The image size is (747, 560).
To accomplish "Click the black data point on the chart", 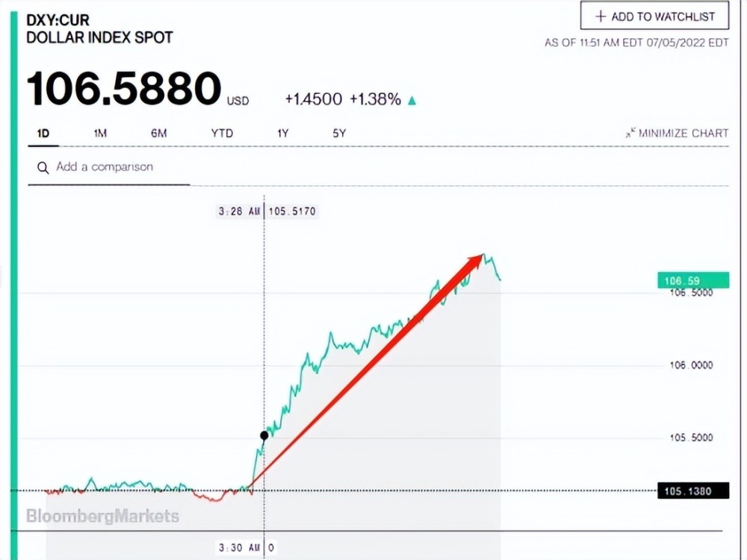I will (x=264, y=435).
